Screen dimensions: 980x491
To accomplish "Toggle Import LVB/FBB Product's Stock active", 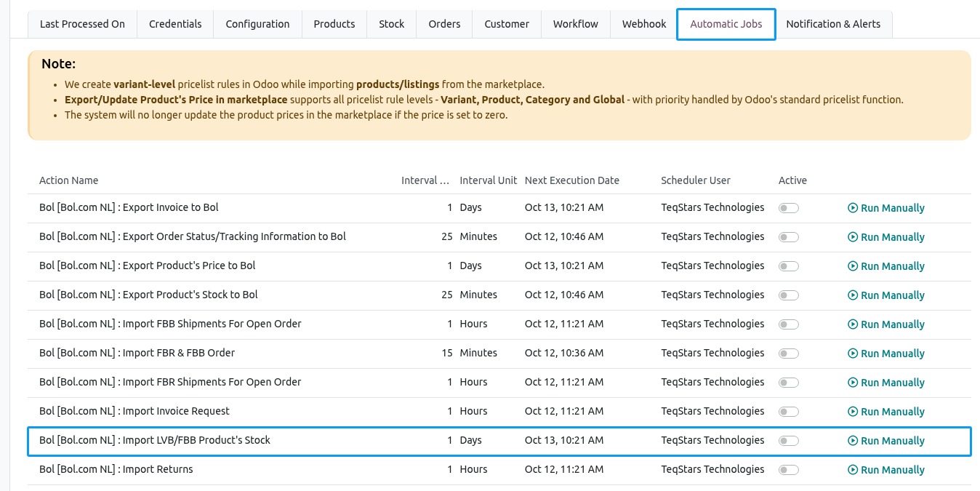I will (789, 441).
